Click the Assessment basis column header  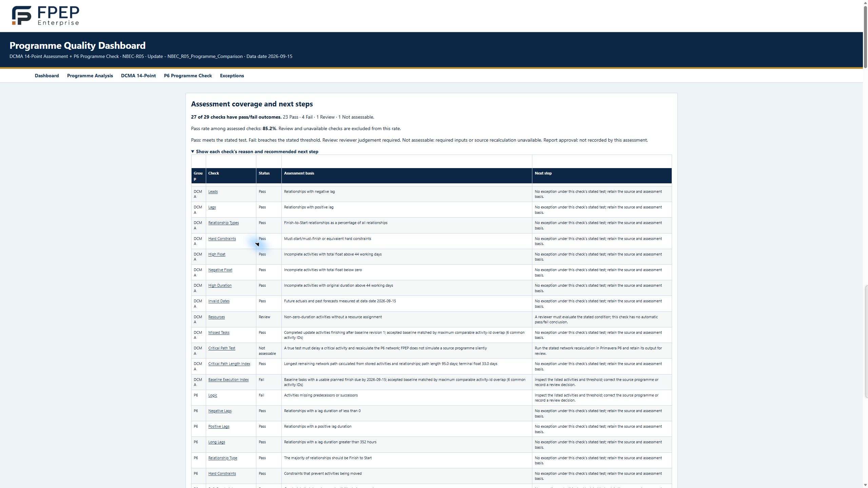click(407, 176)
